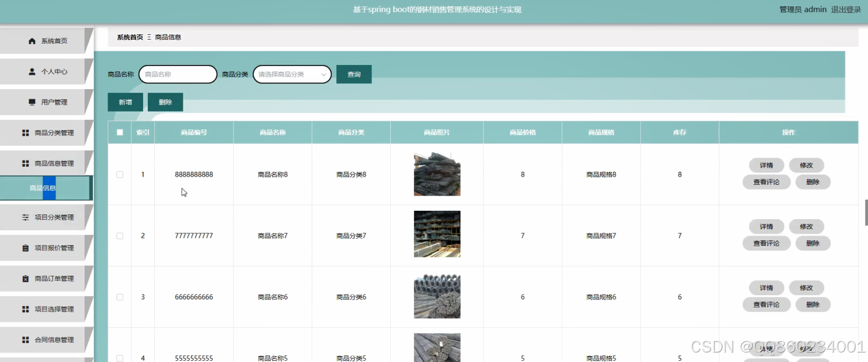Click the 商品编号 column header
868x362 pixels.
(x=194, y=132)
